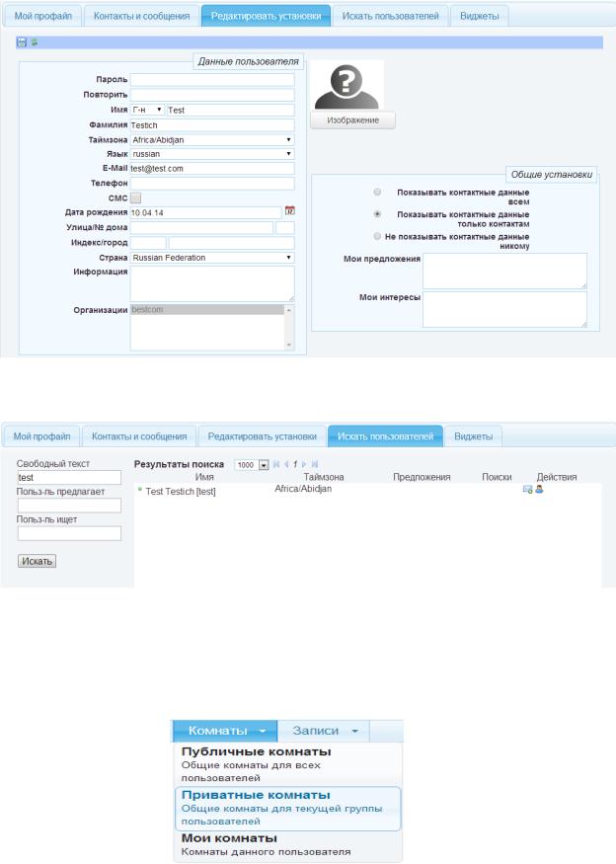This screenshot has width=616, height=864.
Task: Select 'Искать пользователей' tab in the lower panel
Action: pos(385,435)
